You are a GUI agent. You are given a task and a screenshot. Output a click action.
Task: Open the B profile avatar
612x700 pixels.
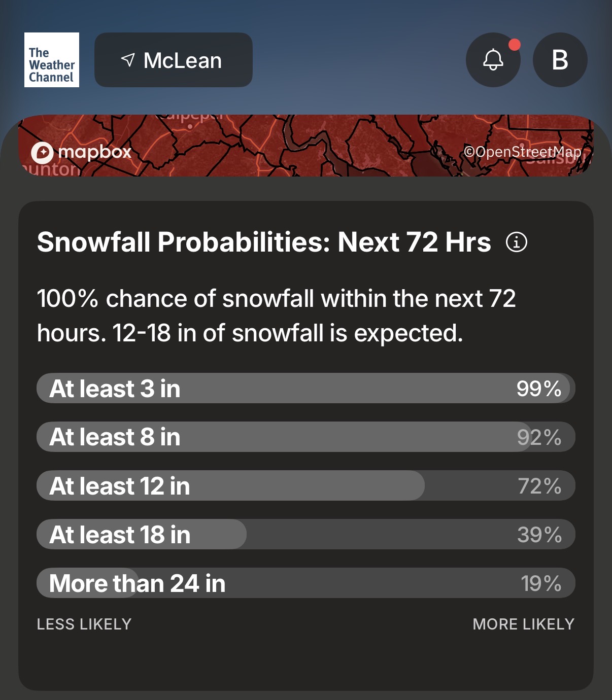tap(560, 60)
